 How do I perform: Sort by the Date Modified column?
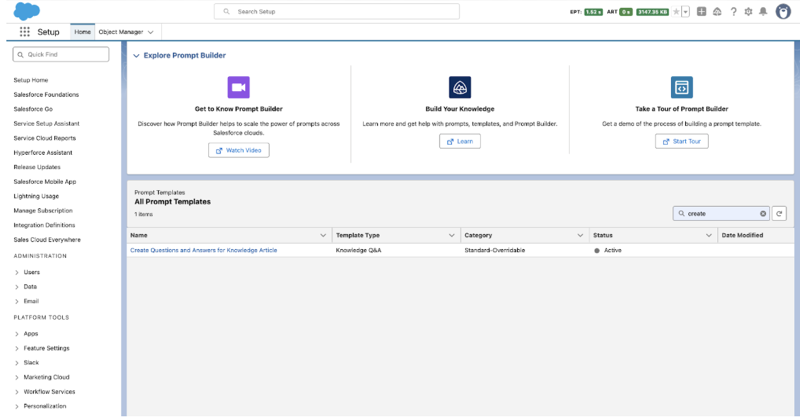pos(742,235)
